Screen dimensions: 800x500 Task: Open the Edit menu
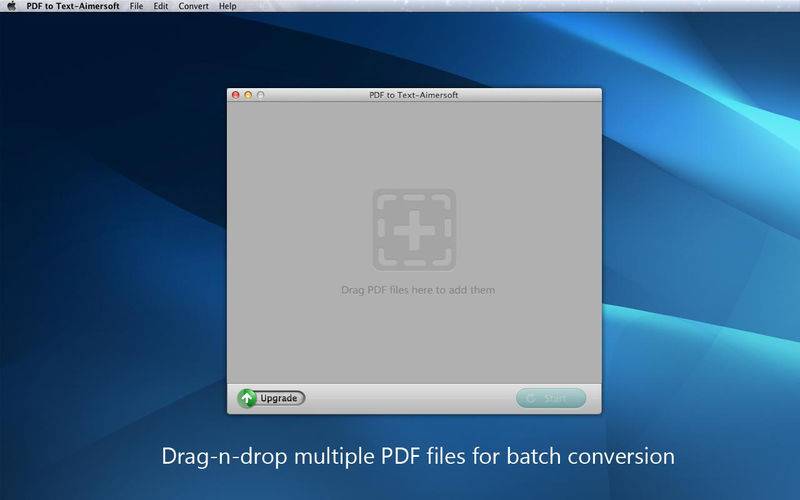tap(160, 6)
